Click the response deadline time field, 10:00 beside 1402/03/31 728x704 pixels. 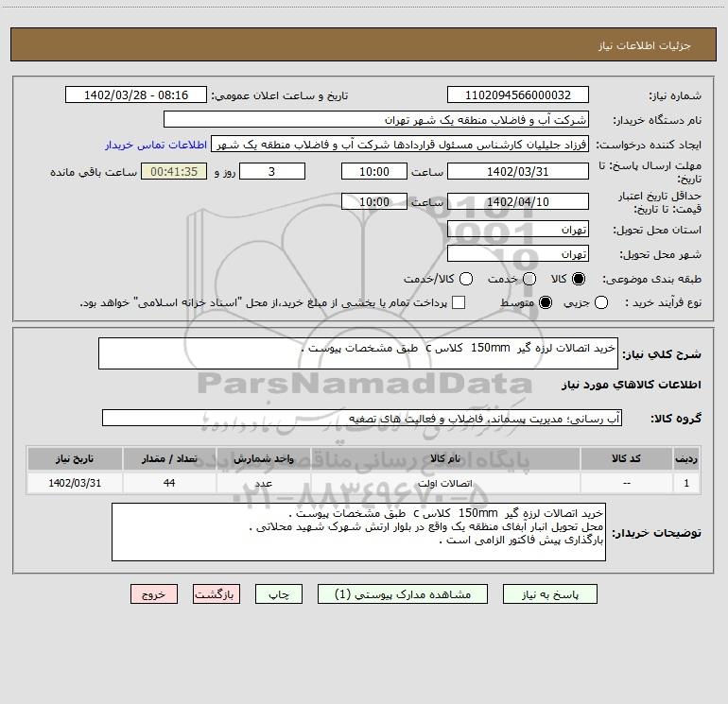[374, 171]
